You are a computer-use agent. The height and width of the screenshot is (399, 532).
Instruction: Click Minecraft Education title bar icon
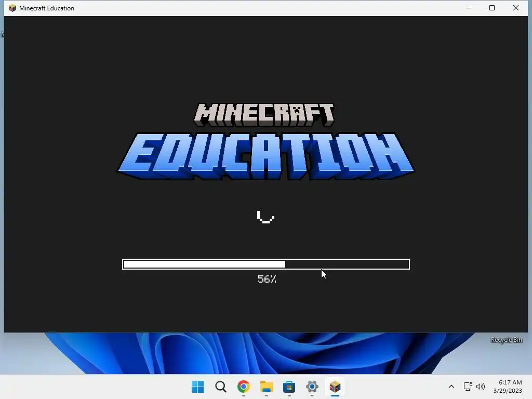pyautogui.click(x=12, y=8)
